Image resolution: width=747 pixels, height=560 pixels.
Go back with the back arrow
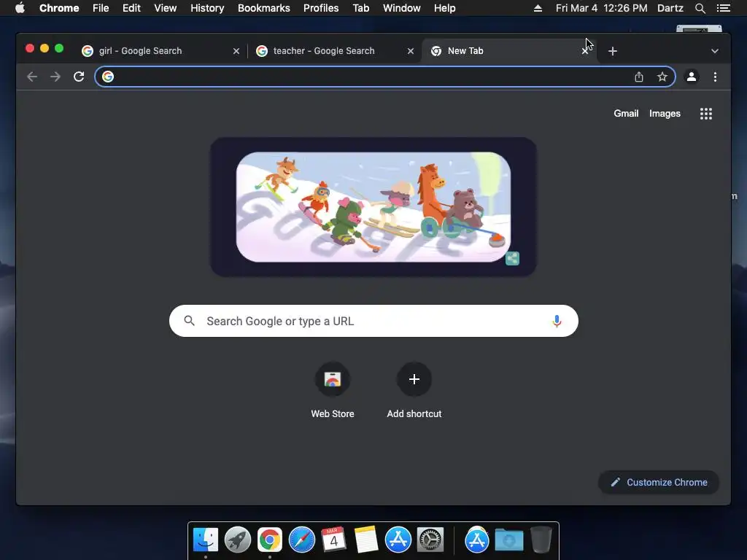32,77
